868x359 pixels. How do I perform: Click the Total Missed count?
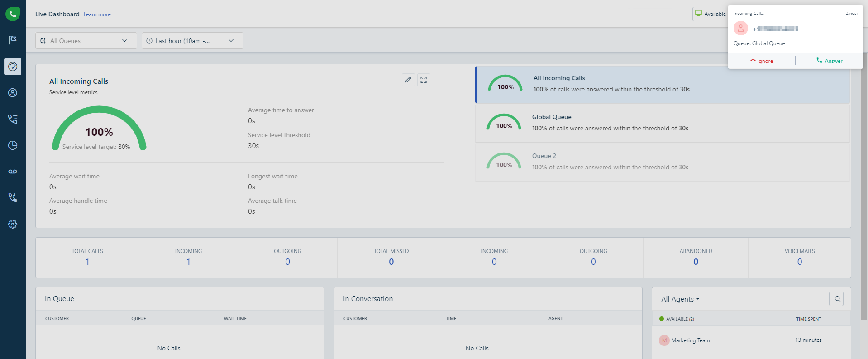[x=391, y=262]
